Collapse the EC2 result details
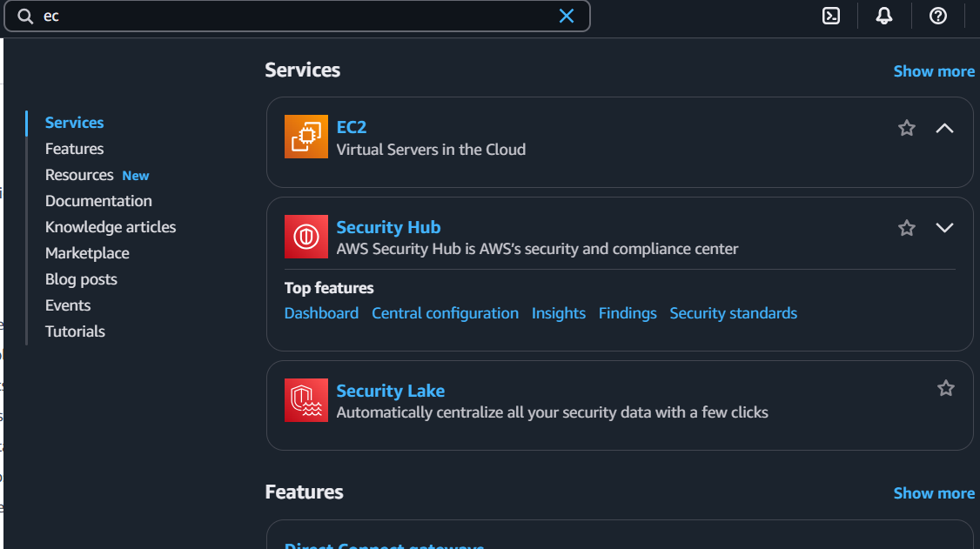The image size is (980, 549). (x=945, y=127)
